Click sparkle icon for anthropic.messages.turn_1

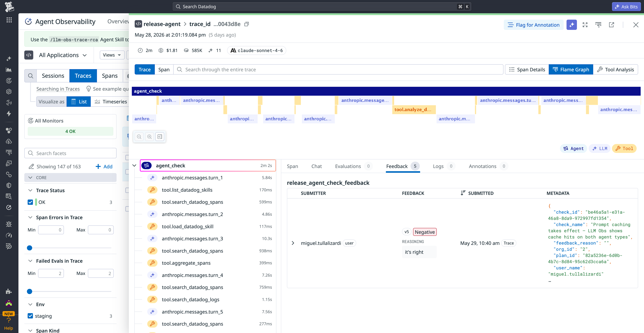tap(152, 178)
